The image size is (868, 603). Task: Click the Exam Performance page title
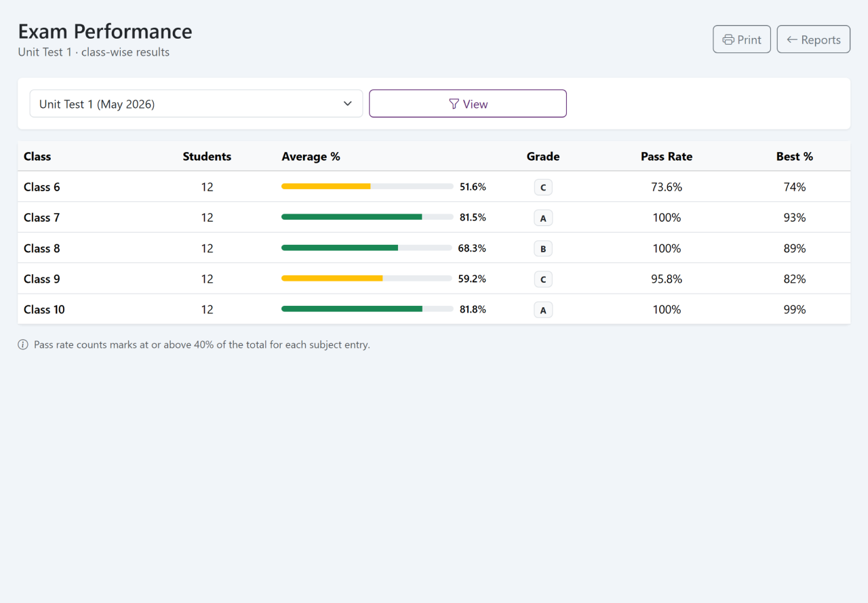(x=105, y=31)
